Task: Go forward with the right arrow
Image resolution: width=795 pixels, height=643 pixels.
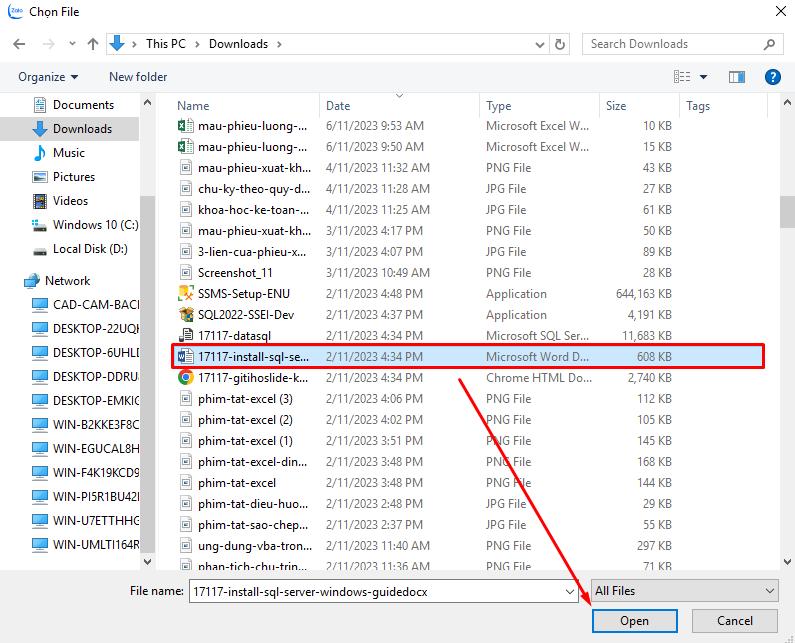Action: [x=48, y=44]
